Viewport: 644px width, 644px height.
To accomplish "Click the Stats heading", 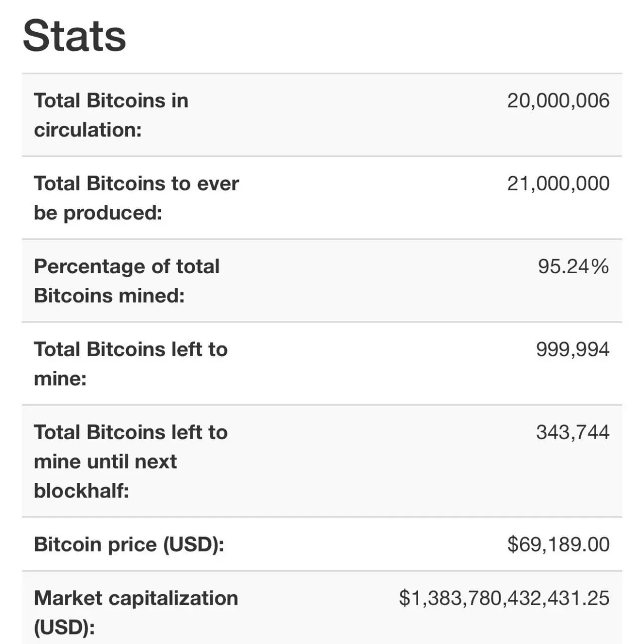I will [x=74, y=36].
